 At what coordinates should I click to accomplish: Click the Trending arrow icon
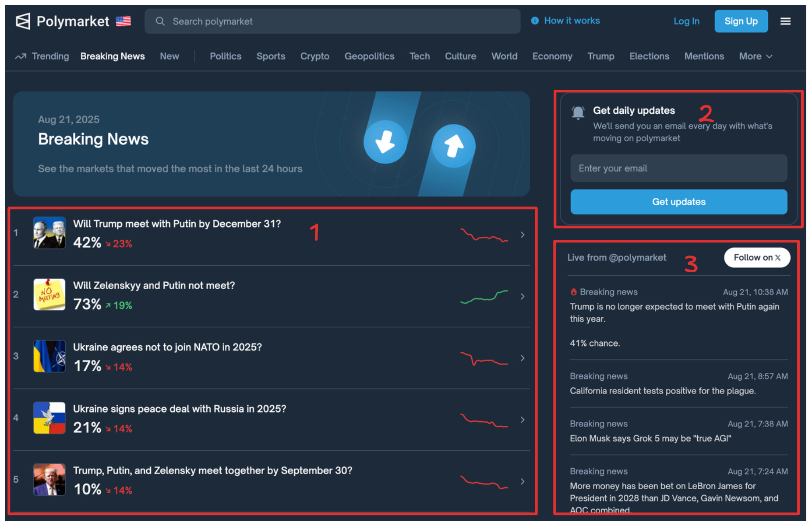21,56
